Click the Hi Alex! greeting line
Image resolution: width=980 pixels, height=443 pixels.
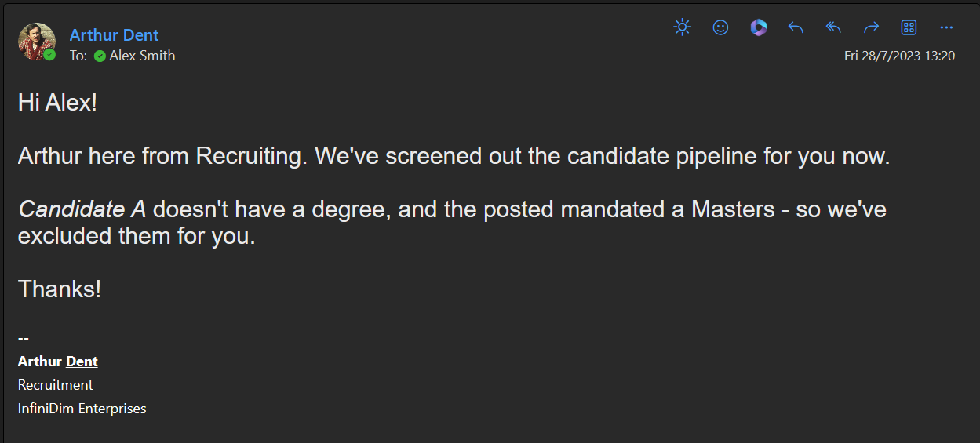(x=57, y=103)
